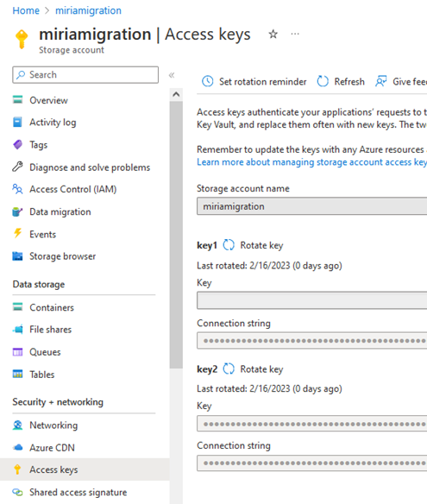
Task: Open Shared access signature
Action: (78, 493)
